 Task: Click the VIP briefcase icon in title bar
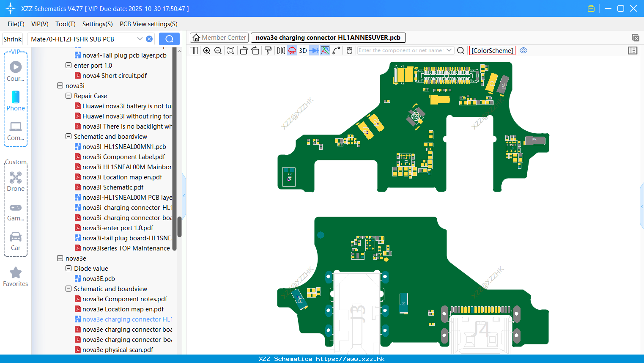[x=591, y=8]
